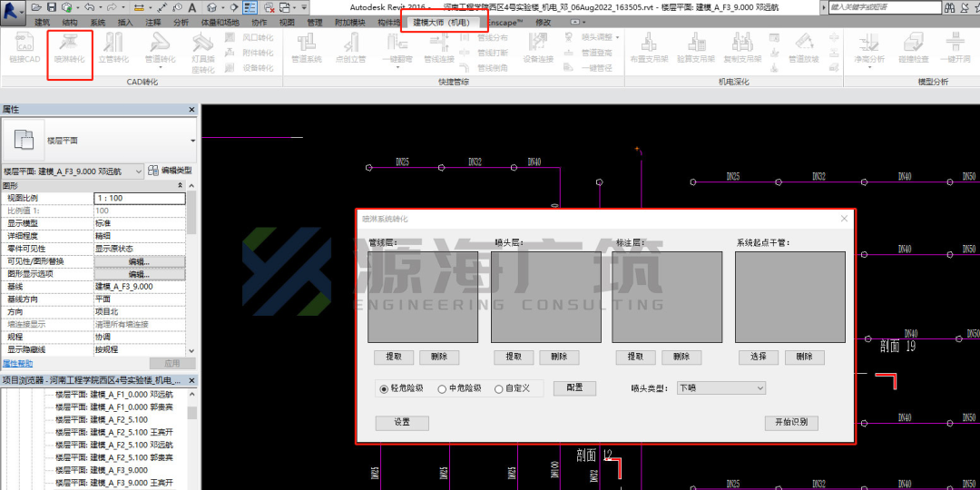Image resolution: width=980 pixels, height=490 pixels.
Task: Click the 碰撞检查 ribbon tool
Action: click(914, 48)
